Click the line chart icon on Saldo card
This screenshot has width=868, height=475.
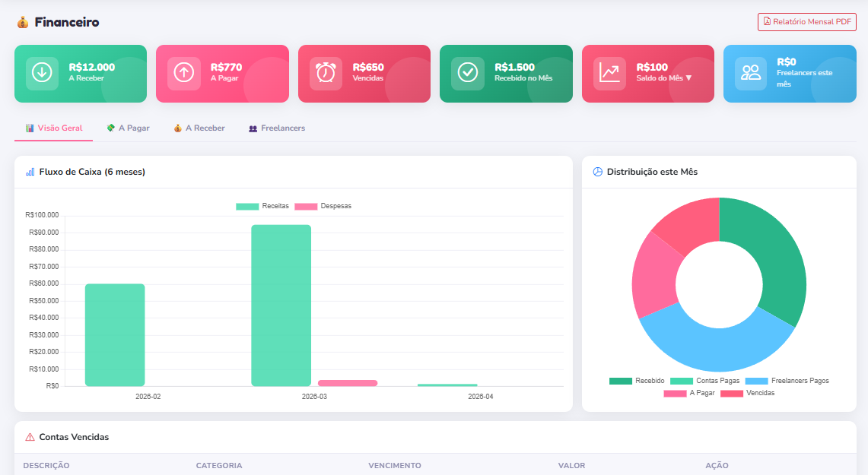pyautogui.click(x=609, y=73)
